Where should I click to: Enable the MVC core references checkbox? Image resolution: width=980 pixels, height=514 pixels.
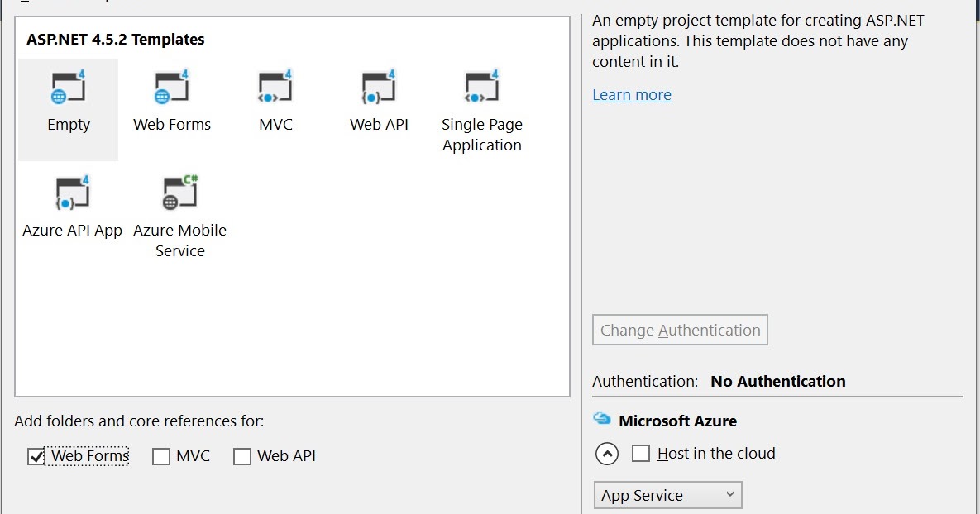pyautogui.click(x=161, y=456)
